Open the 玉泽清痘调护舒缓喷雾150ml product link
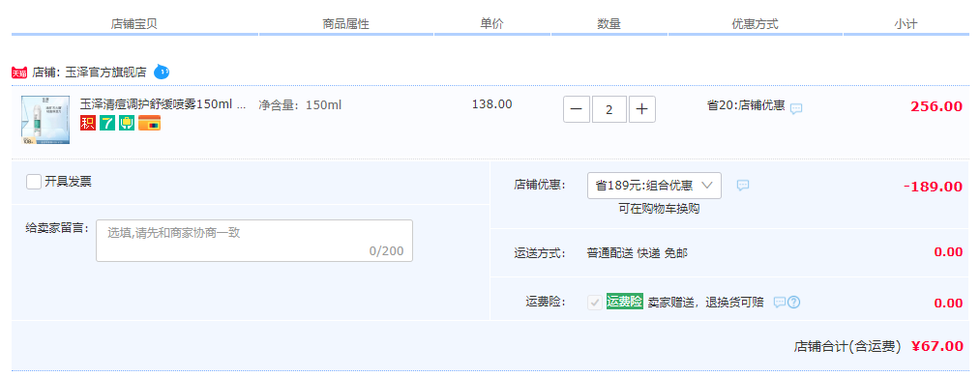980x377 pixels. click(163, 104)
